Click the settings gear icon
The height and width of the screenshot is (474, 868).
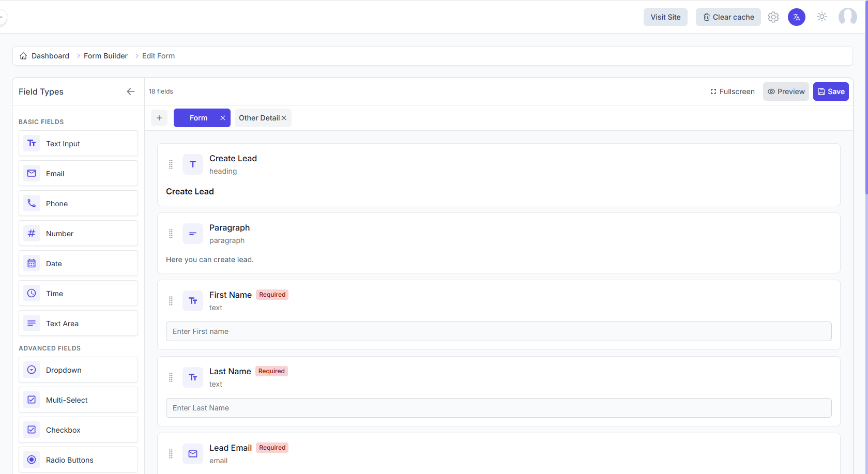pyautogui.click(x=773, y=17)
